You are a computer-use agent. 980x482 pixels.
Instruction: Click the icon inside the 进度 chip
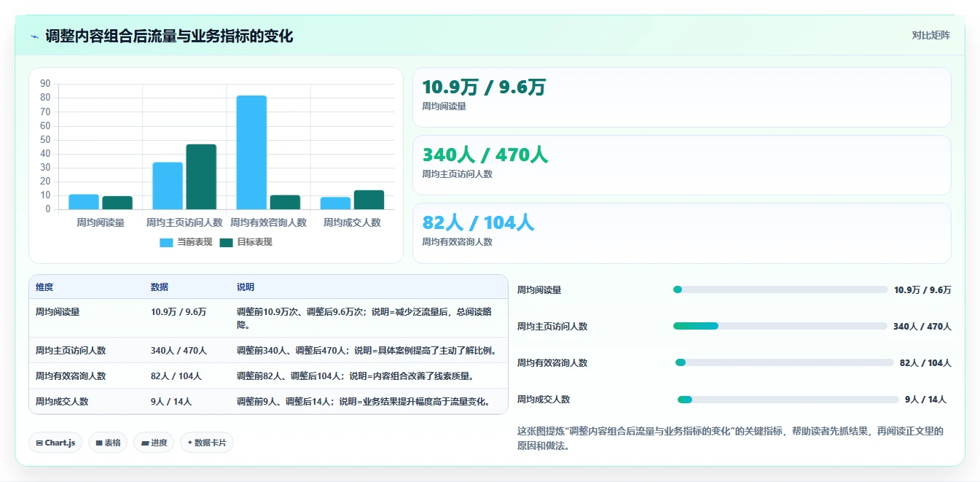coord(145,443)
